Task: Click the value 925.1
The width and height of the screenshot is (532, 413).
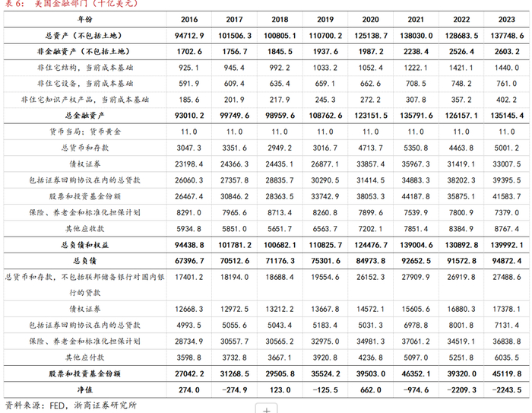Action: (x=188, y=68)
